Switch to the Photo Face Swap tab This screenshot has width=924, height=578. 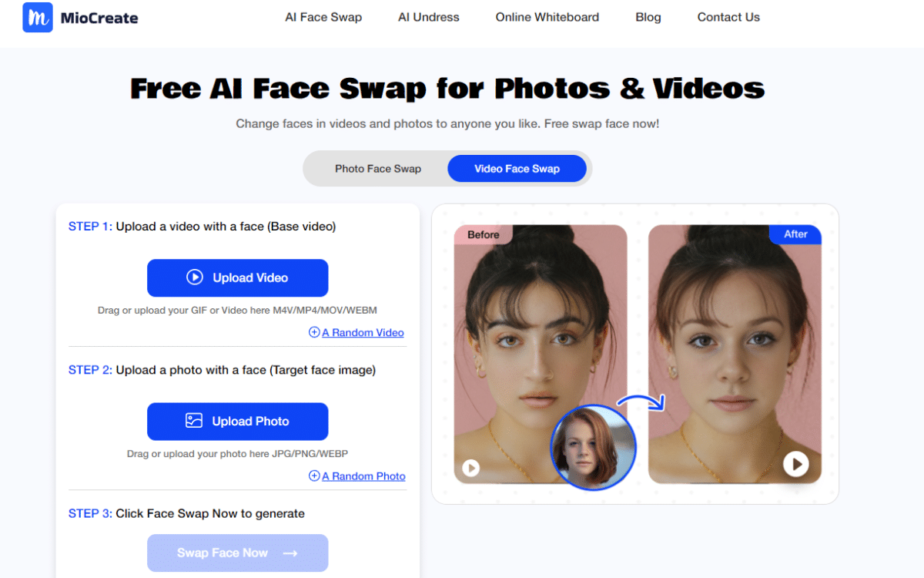pos(377,169)
